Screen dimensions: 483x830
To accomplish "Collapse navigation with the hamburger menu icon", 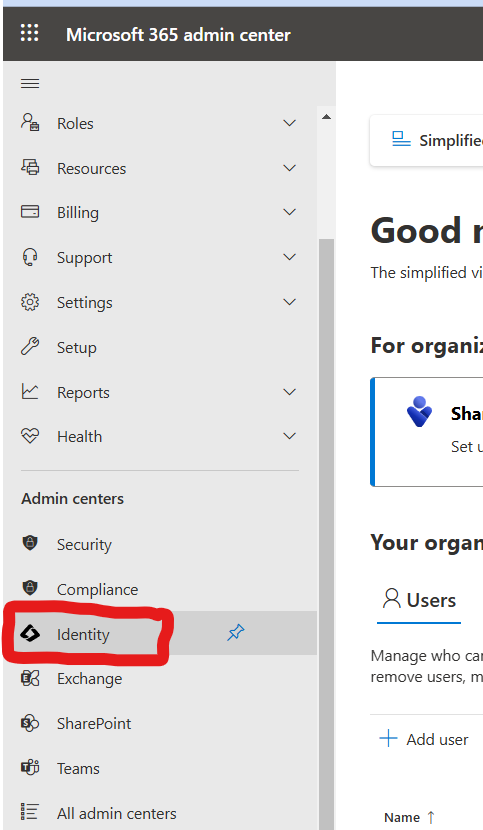I will (30, 84).
